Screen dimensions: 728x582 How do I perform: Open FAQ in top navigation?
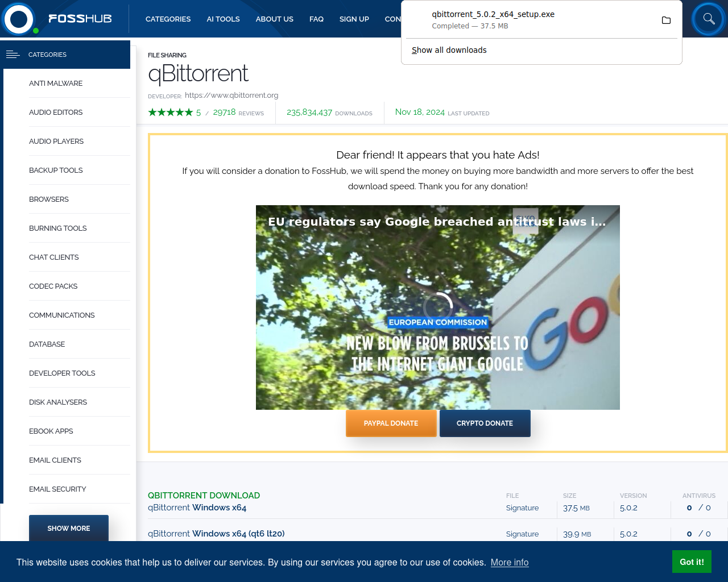(x=316, y=19)
